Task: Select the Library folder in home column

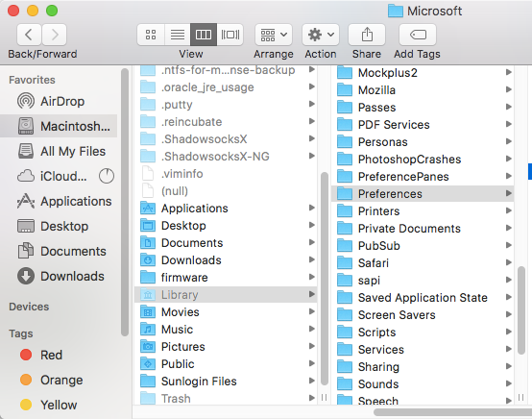Action: click(x=226, y=295)
